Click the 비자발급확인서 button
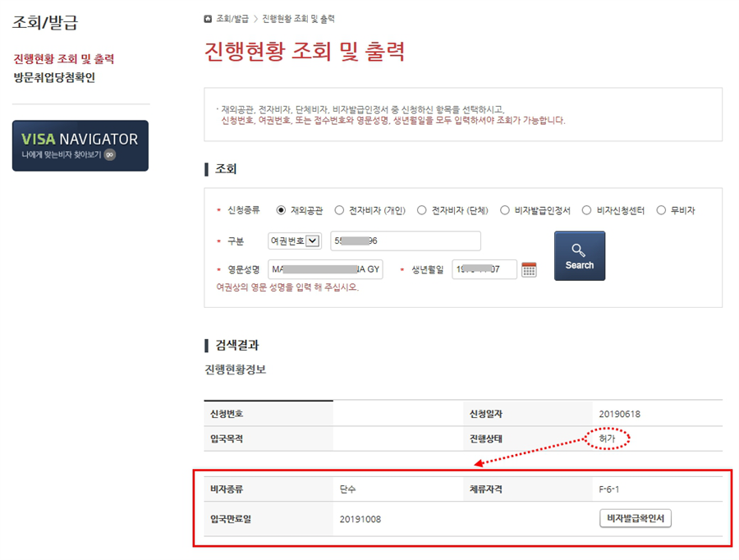The width and height of the screenshot is (739, 560). 636,518
